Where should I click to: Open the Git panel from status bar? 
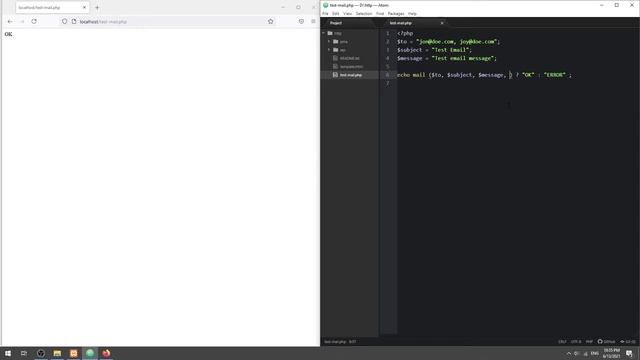[628, 342]
